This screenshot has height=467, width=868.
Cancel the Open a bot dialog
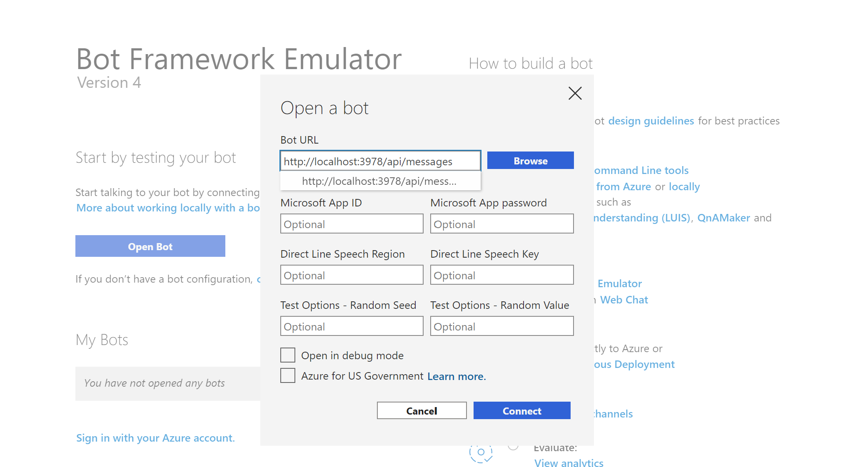(x=422, y=411)
